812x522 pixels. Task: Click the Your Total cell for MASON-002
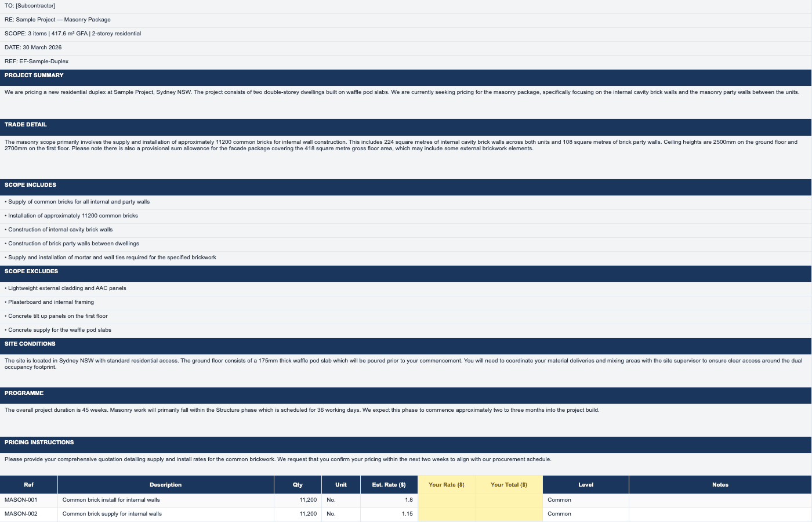tap(509, 514)
